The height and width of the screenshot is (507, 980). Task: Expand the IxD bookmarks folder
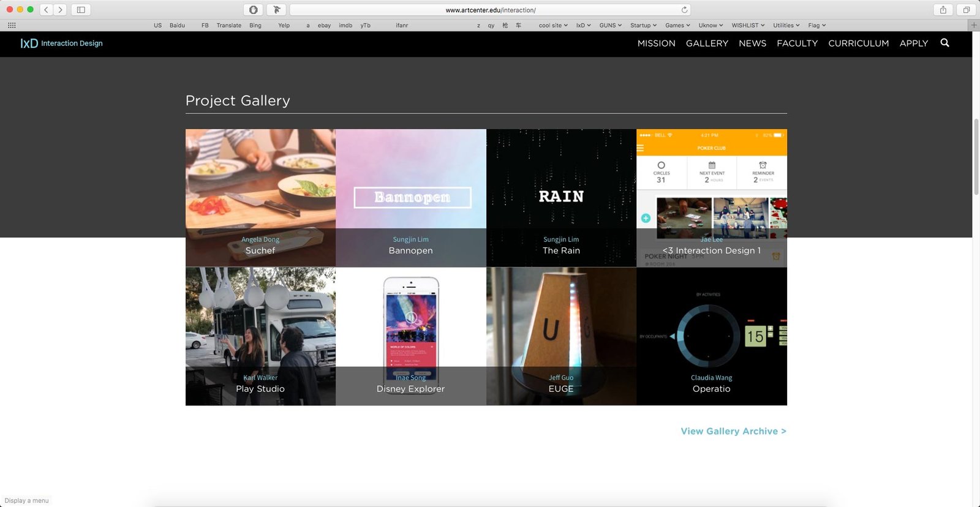click(583, 25)
